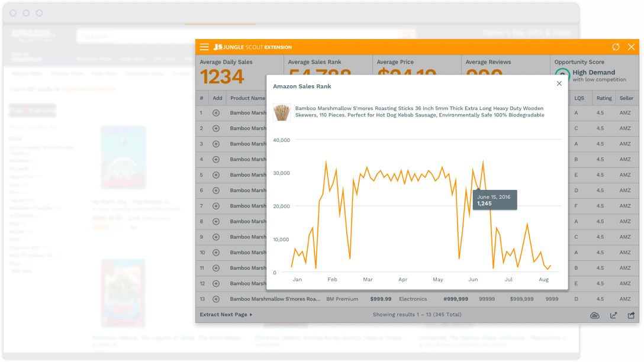Click the refresh icon in orange header
Viewport: 644px width, 362px height.
pyautogui.click(x=616, y=47)
